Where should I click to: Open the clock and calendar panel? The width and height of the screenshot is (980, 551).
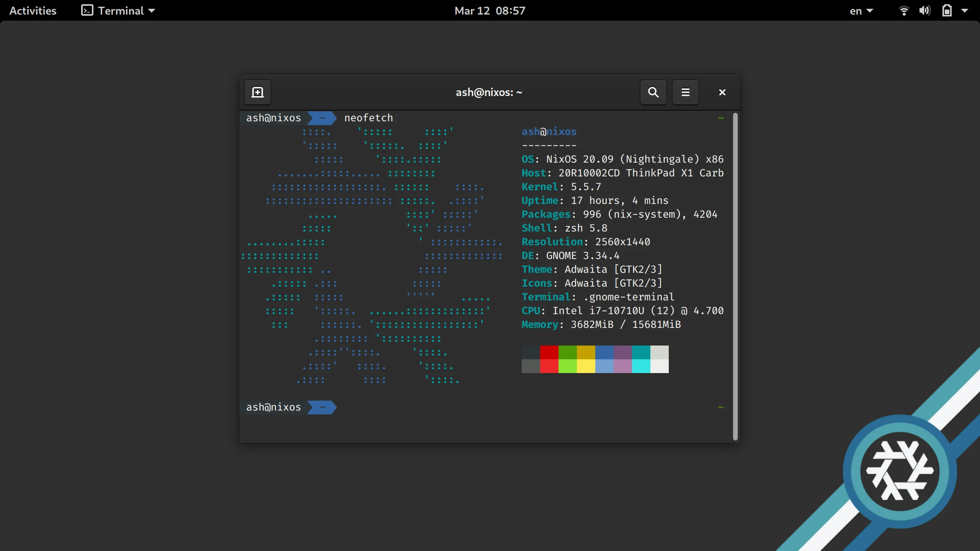pyautogui.click(x=490, y=11)
